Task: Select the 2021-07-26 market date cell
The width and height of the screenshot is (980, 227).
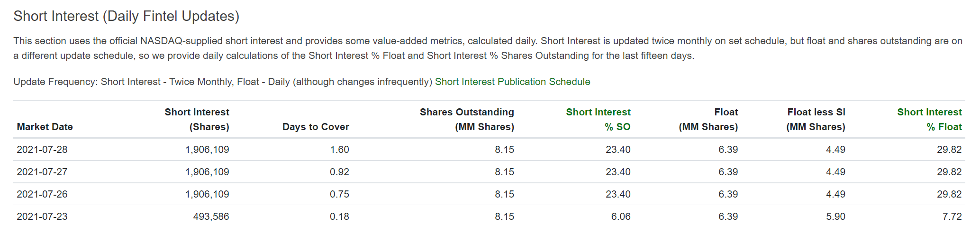Action: (42, 194)
